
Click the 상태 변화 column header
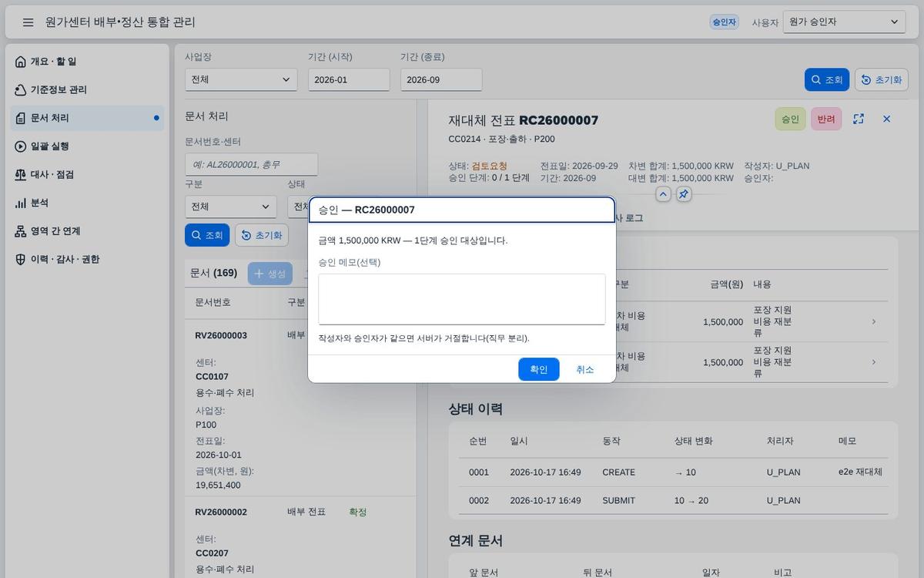693,442
